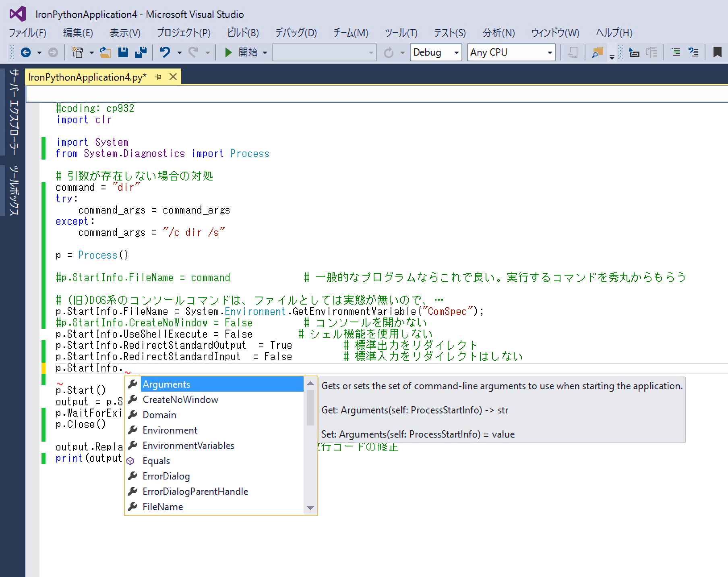
Task: Close the IronPythonApplication4.py tab
Action: tap(173, 77)
